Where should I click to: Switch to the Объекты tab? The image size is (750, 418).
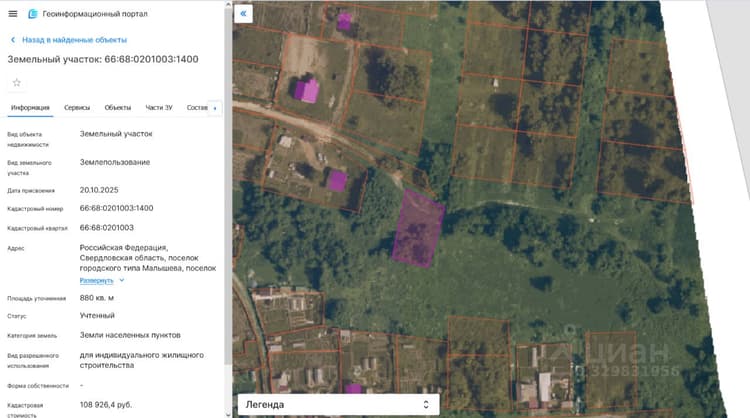(x=118, y=108)
